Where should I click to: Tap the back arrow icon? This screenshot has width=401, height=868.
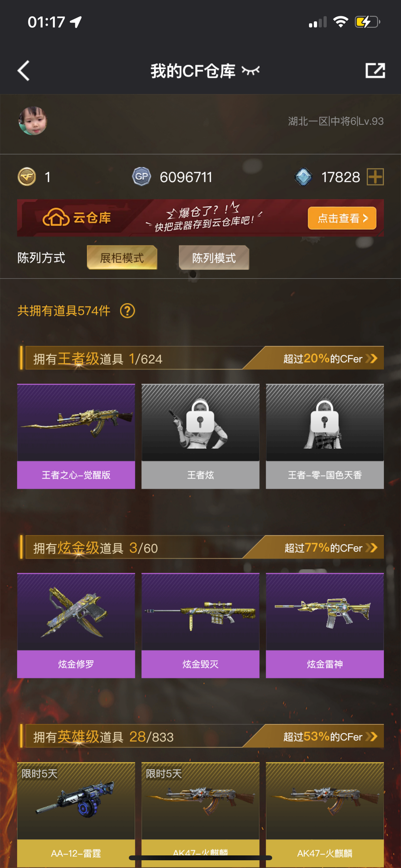click(x=23, y=71)
